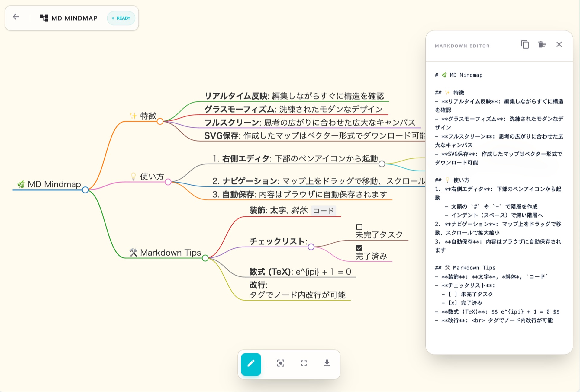Enter fullscreen mode with the expand icon
Screen dimensions: 580x392
tap(304, 363)
